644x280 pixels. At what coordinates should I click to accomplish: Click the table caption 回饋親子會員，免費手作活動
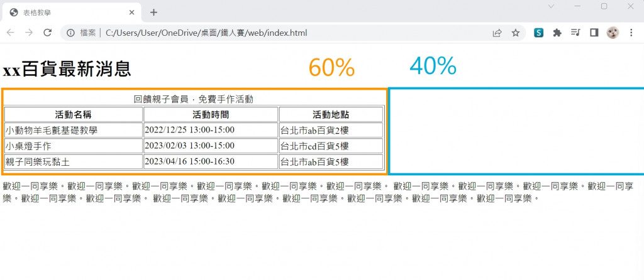click(x=194, y=99)
